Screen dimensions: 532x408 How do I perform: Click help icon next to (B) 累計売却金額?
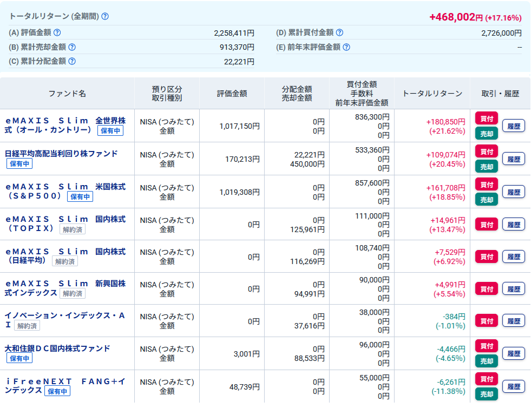coord(72,47)
